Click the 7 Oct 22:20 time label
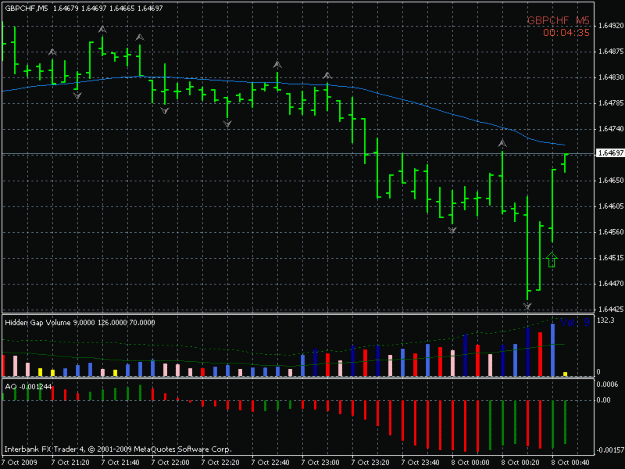 tap(220, 463)
